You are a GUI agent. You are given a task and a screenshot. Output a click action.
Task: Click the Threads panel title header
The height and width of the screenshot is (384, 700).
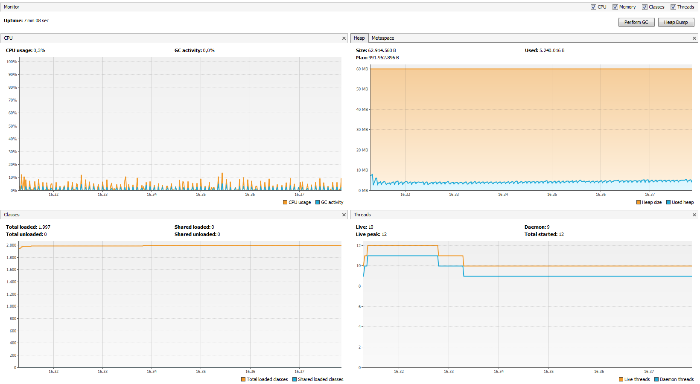(x=363, y=215)
